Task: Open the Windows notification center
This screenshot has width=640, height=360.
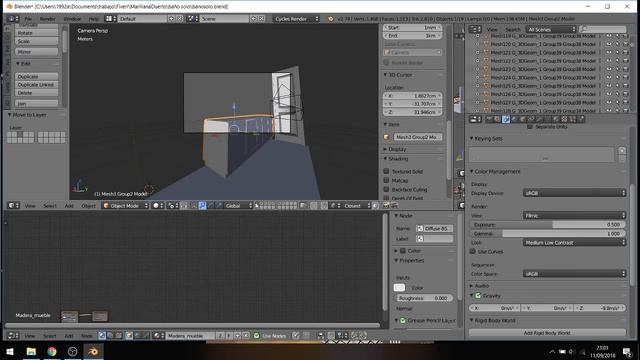Action: (627, 351)
